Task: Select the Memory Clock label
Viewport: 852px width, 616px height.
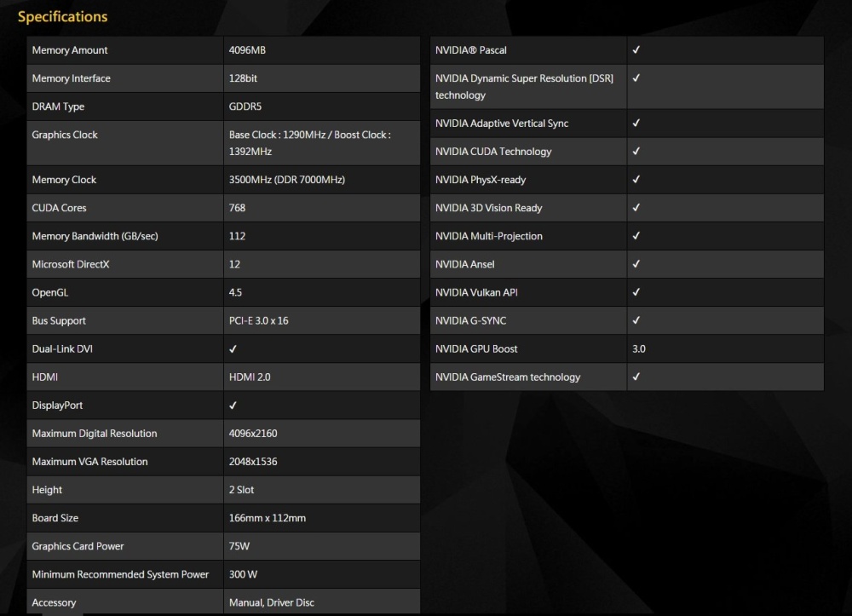Action: [64, 180]
